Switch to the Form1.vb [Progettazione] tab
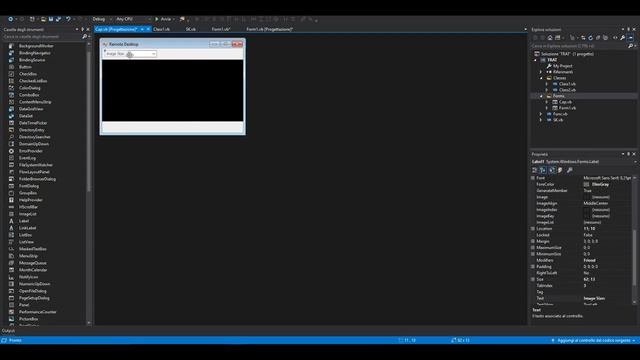Screen dimensions: 640x360 click(x=269, y=29)
